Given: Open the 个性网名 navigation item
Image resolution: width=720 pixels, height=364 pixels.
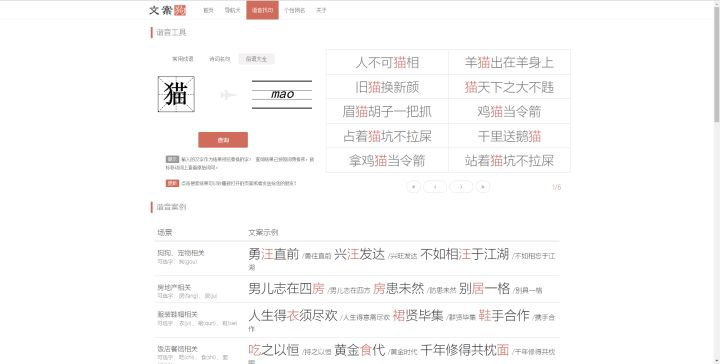Looking at the screenshot, I should [x=295, y=10].
